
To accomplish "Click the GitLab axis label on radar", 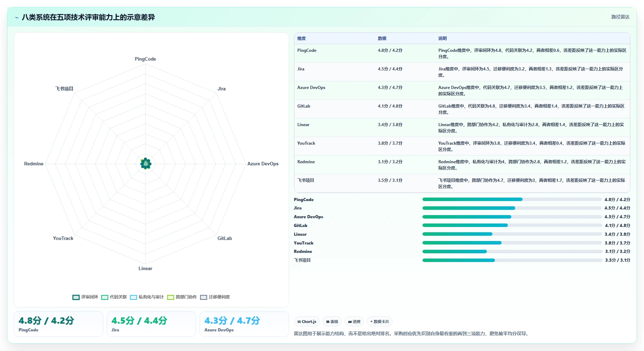I will point(225,238).
